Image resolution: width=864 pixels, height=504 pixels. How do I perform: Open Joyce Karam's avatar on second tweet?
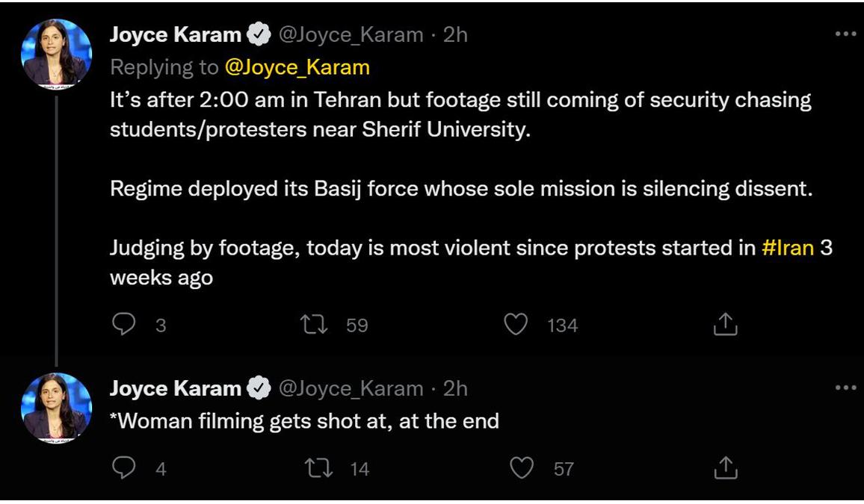57,408
